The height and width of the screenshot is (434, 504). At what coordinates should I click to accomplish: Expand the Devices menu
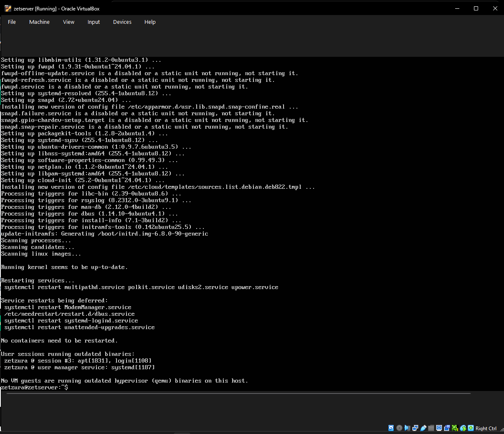coord(122,22)
